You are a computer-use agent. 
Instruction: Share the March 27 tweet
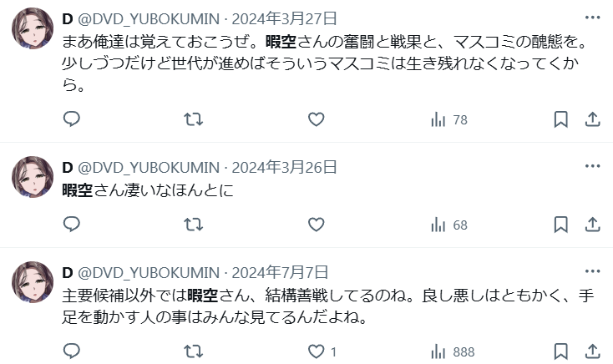[592, 119]
